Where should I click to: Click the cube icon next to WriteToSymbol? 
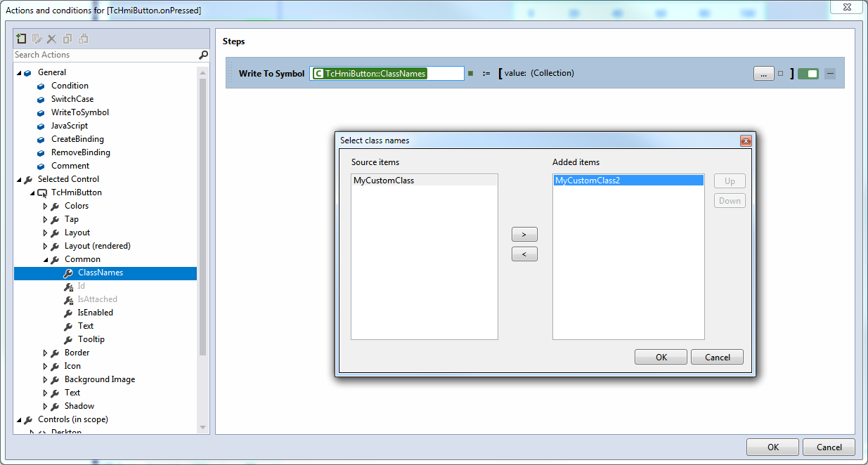click(x=41, y=112)
